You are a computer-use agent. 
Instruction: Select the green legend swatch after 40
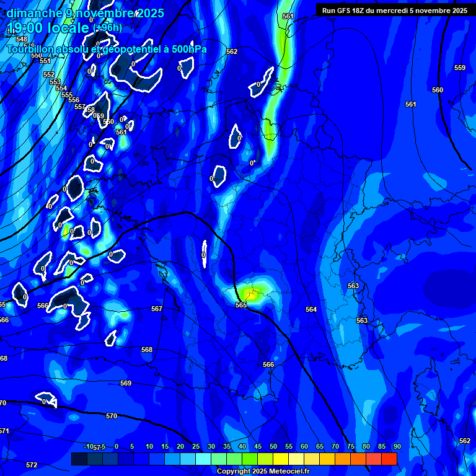point(250,459)
